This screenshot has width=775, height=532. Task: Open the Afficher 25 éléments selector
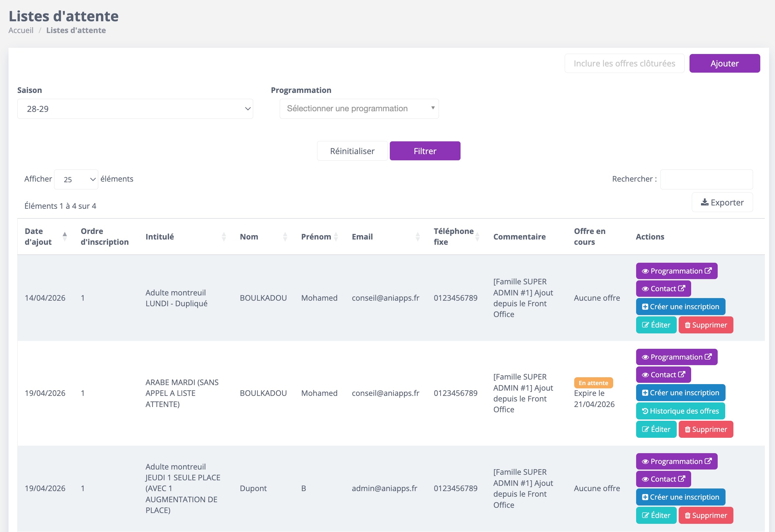coord(76,179)
